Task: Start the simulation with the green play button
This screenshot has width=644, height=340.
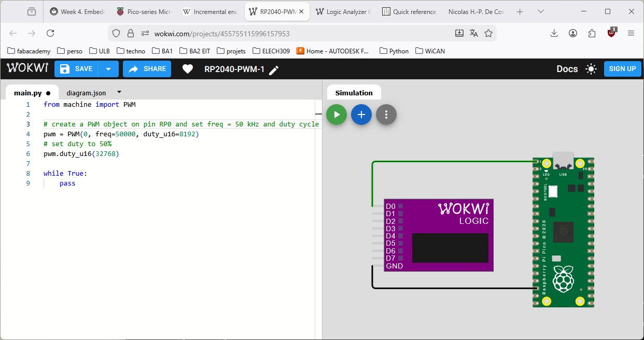Action: (x=336, y=115)
